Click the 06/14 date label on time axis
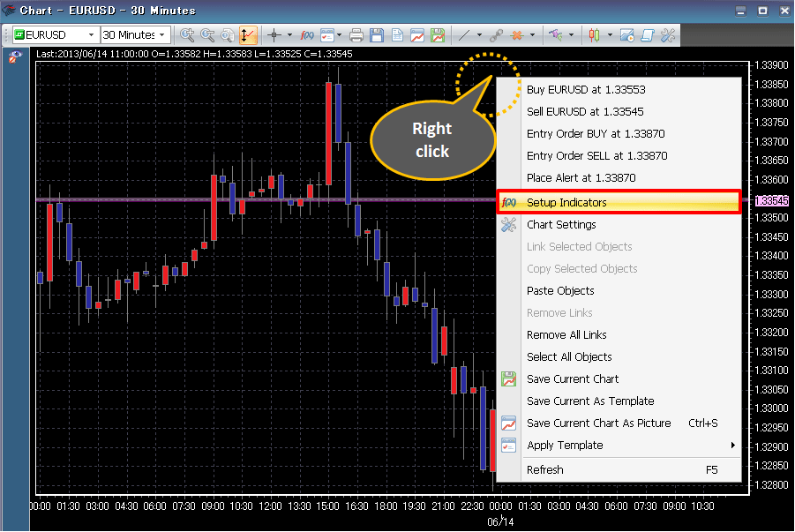Viewport: 795px width, 532px height. (x=500, y=522)
